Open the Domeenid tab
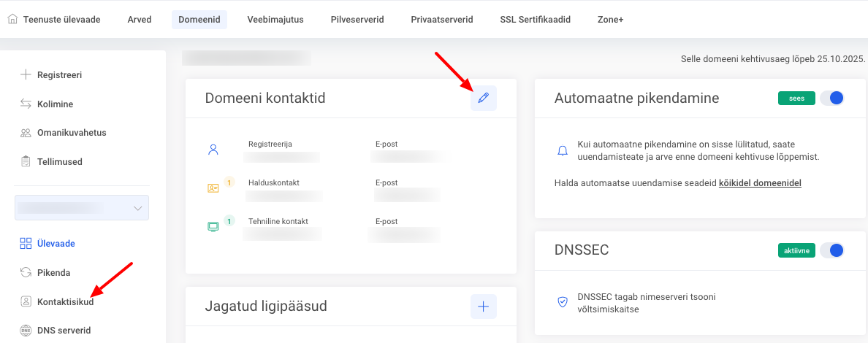The width and height of the screenshot is (868, 343). click(x=199, y=20)
